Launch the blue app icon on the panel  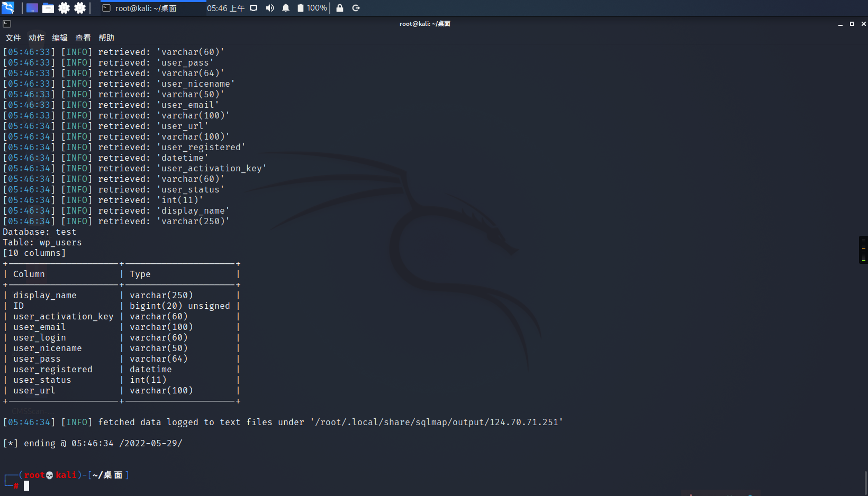pos(32,7)
